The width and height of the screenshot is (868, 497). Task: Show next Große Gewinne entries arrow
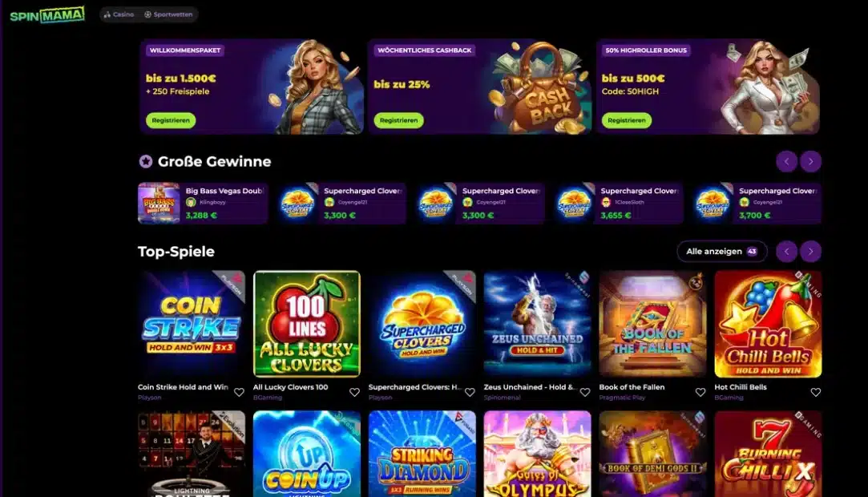(x=810, y=162)
